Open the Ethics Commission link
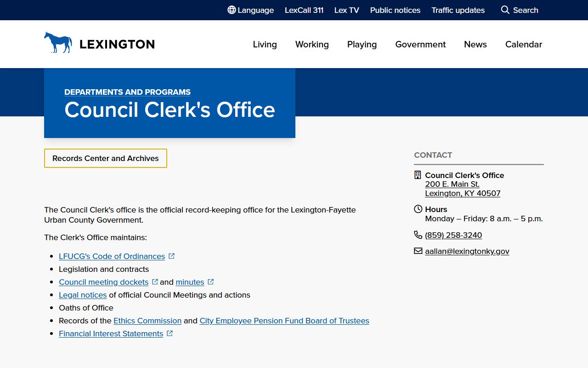This screenshot has height=368, width=588. coord(147,321)
